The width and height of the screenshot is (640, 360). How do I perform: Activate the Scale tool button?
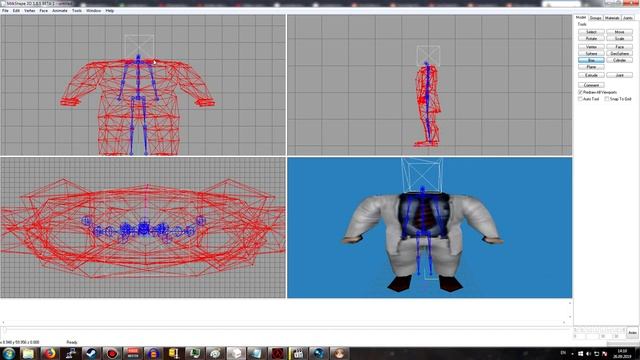click(619, 38)
